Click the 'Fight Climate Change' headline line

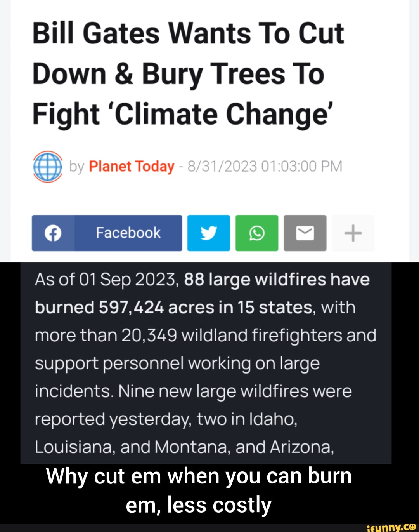[182, 115]
